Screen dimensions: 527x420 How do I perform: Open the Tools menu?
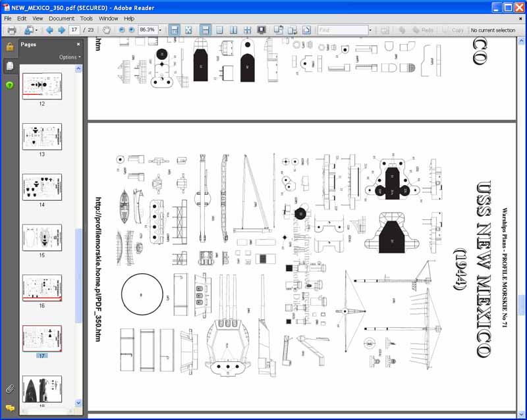[x=86, y=18]
